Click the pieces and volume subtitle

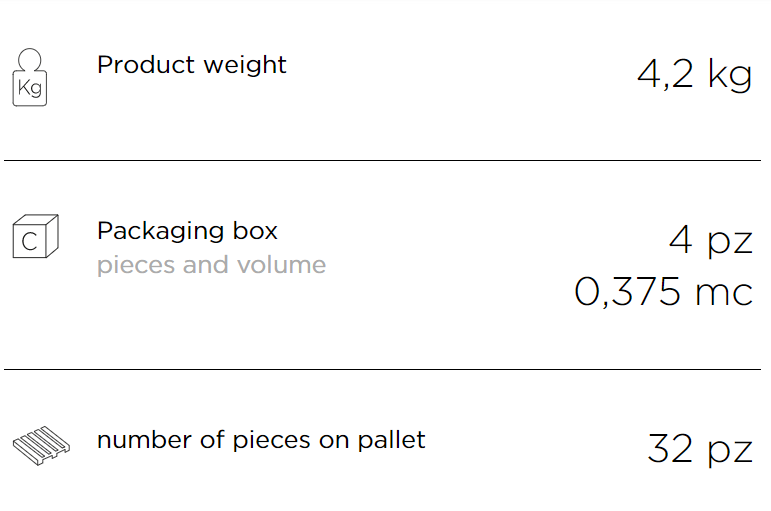[x=211, y=265]
